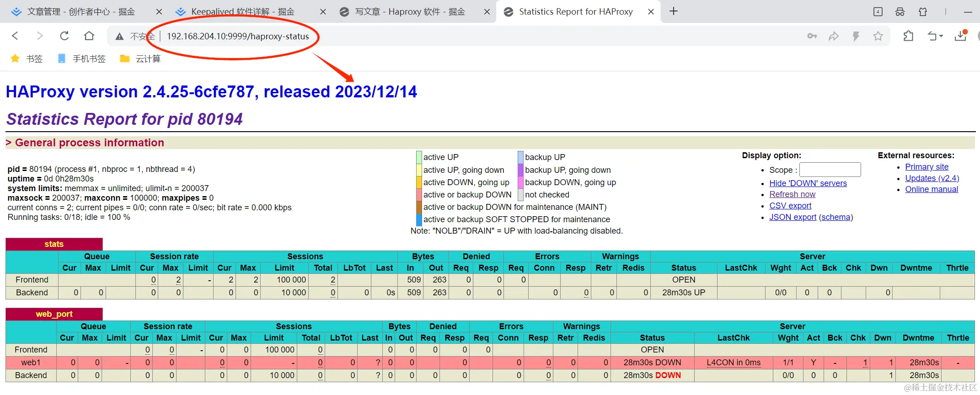Switch to the 文章管理 - 创作者中心 tab
The width and height of the screenshot is (980, 395).
[x=81, y=12]
